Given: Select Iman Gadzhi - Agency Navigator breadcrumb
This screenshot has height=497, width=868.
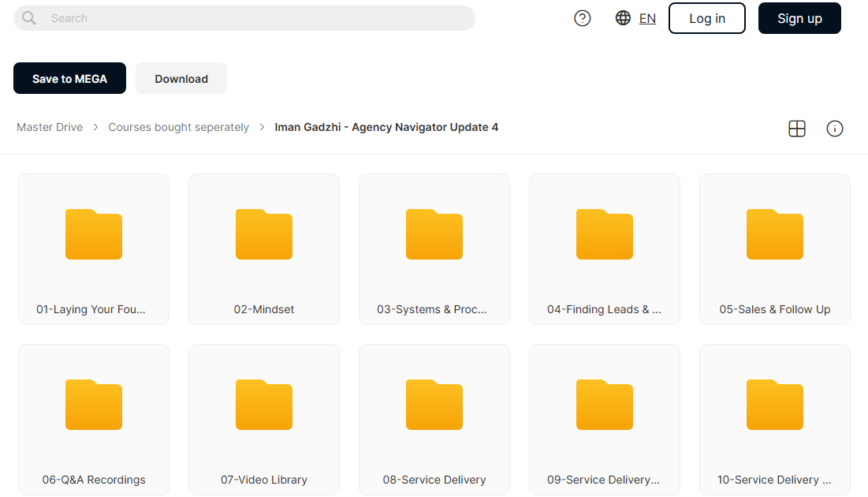Looking at the screenshot, I should pos(386,128).
